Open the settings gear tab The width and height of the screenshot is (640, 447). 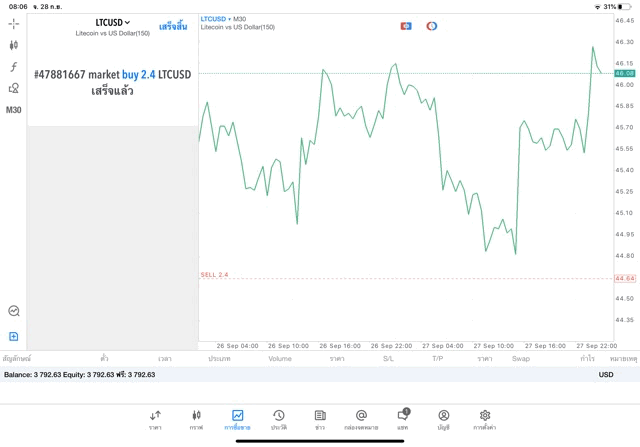pyautogui.click(x=484, y=420)
